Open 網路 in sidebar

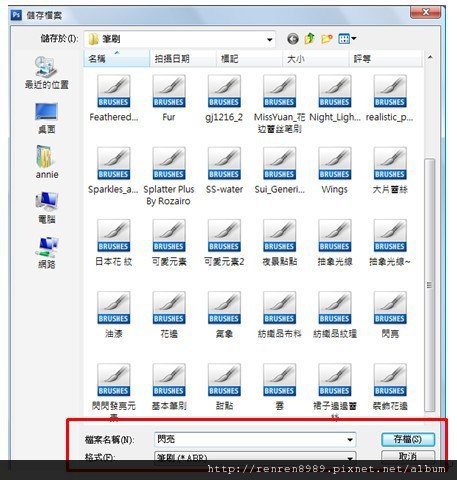pyautogui.click(x=47, y=253)
